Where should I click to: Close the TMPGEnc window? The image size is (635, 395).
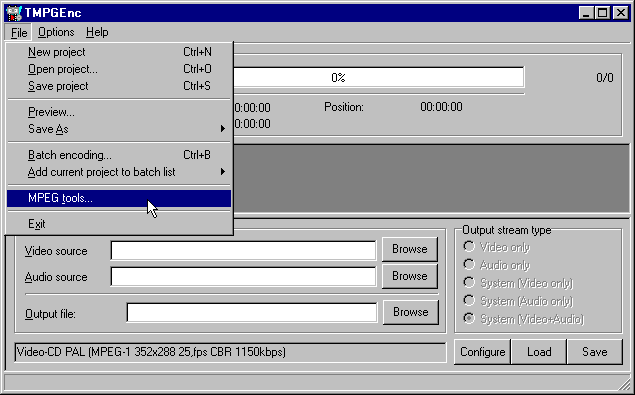tap(620, 13)
